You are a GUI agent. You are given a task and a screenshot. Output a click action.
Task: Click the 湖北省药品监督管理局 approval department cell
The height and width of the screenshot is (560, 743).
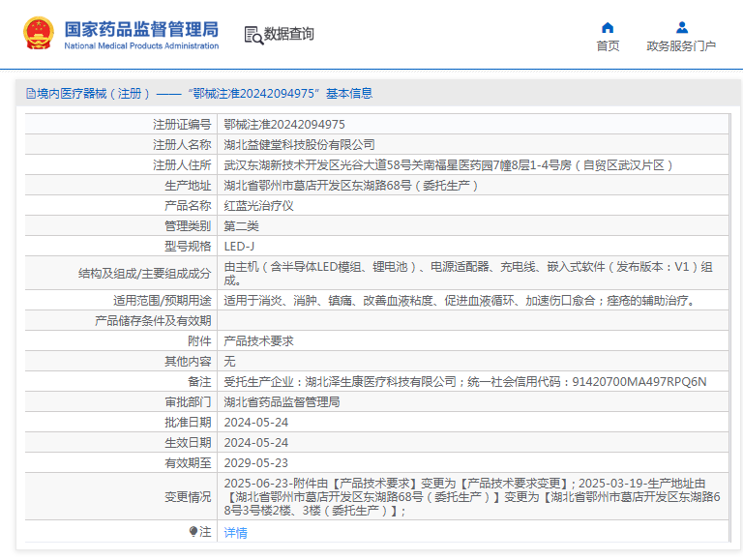[x=282, y=401]
